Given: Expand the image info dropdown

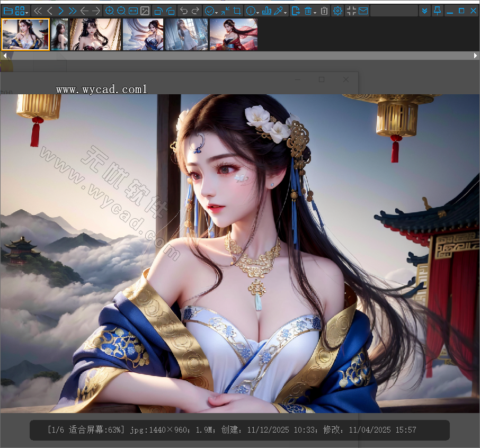Looking at the screenshot, I should coord(257,11).
